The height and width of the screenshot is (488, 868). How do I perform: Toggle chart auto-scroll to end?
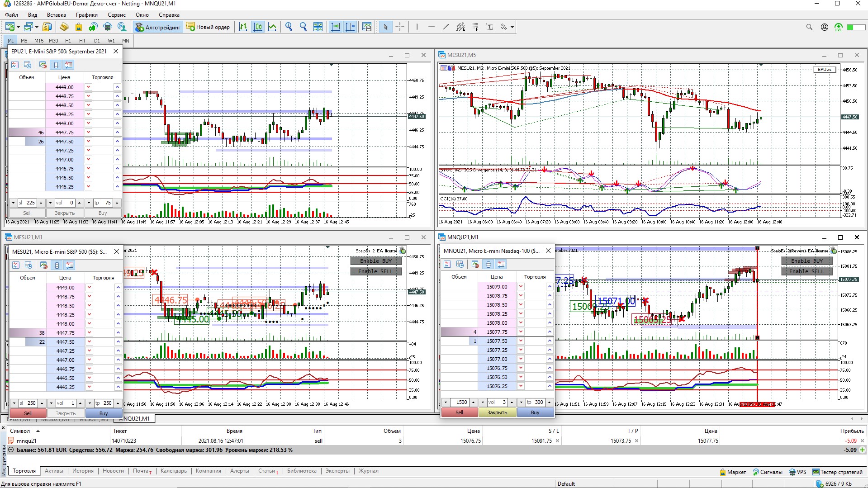[336, 27]
